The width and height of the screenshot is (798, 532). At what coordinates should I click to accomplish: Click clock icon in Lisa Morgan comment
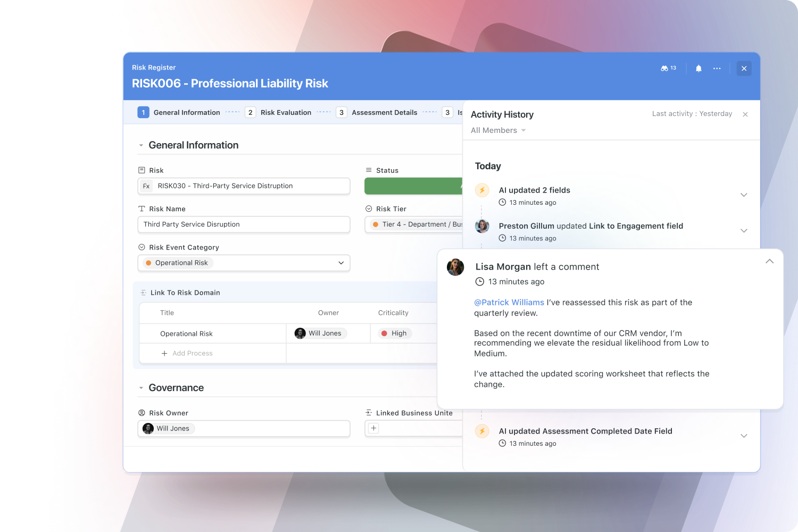click(480, 281)
